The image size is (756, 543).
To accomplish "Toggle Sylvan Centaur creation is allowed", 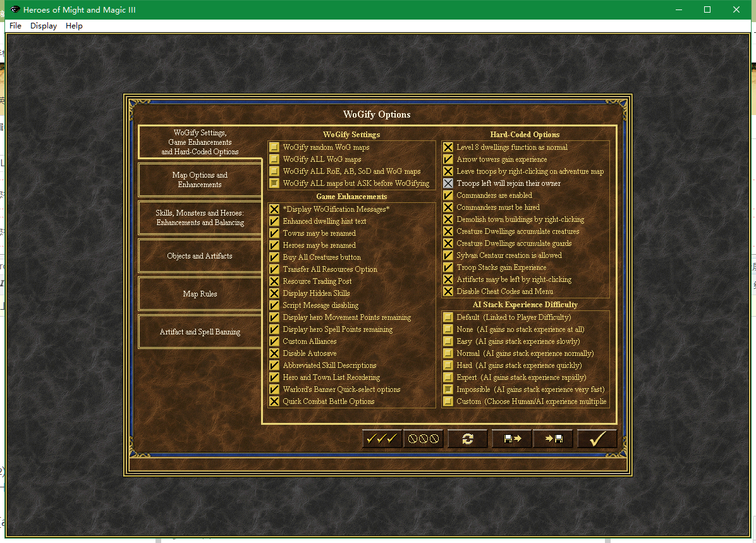I will point(448,255).
